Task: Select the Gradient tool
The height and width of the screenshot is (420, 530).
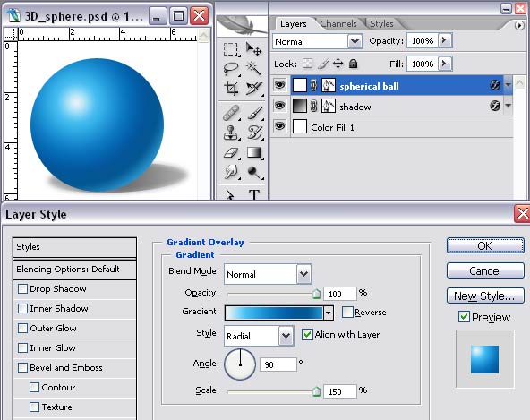Action: [253, 152]
